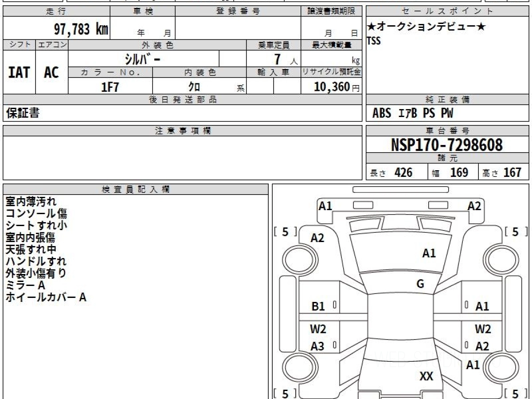Select the AC air conditioner value
The image size is (532, 399).
(x=51, y=73)
